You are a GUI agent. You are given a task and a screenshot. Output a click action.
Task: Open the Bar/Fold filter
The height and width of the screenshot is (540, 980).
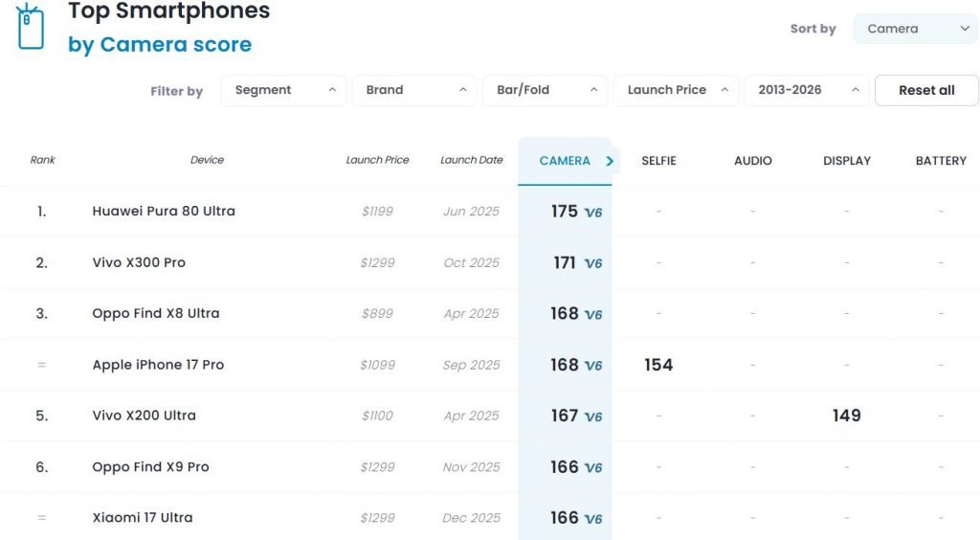(545, 90)
